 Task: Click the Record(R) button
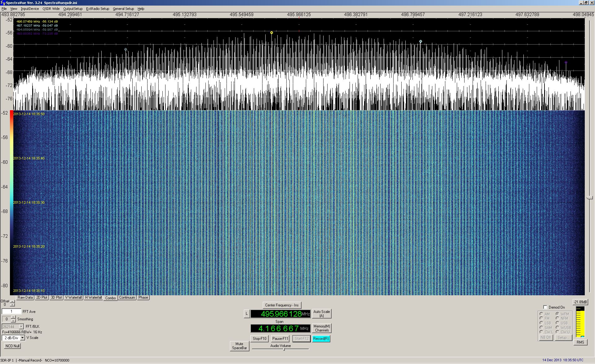pyautogui.click(x=321, y=339)
